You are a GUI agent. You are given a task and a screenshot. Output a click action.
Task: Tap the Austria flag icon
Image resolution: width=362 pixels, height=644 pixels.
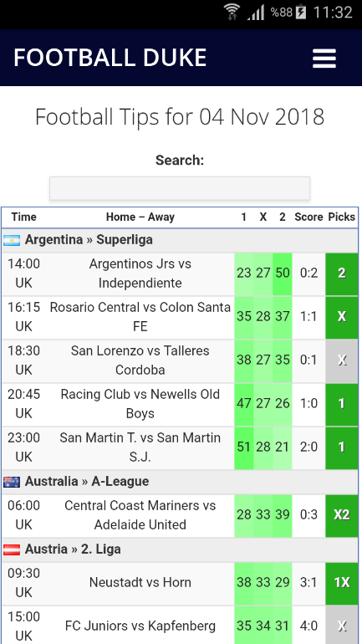(x=12, y=549)
